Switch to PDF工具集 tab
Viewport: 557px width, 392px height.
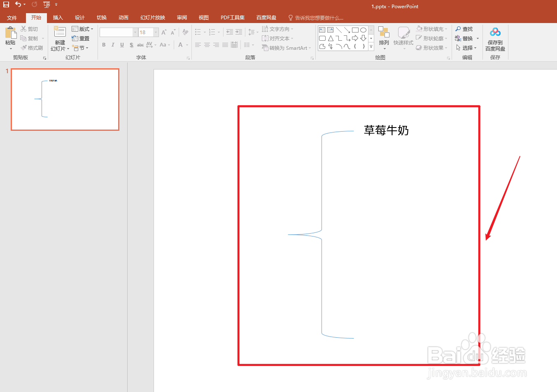(x=233, y=18)
